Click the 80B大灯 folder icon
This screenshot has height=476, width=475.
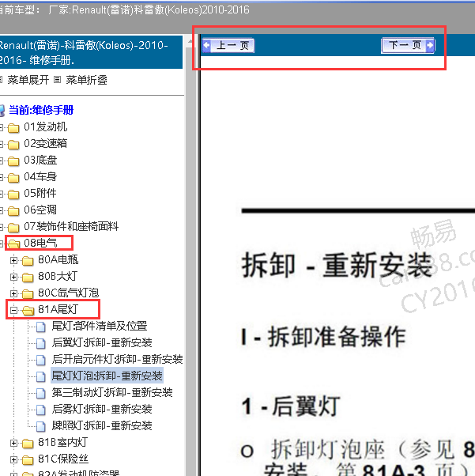28,278
